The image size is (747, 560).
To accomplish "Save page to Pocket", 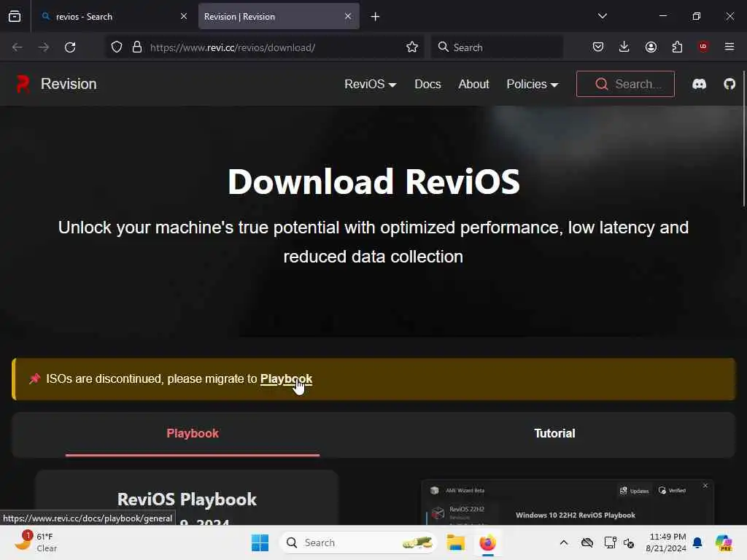I will tap(598, 47).
